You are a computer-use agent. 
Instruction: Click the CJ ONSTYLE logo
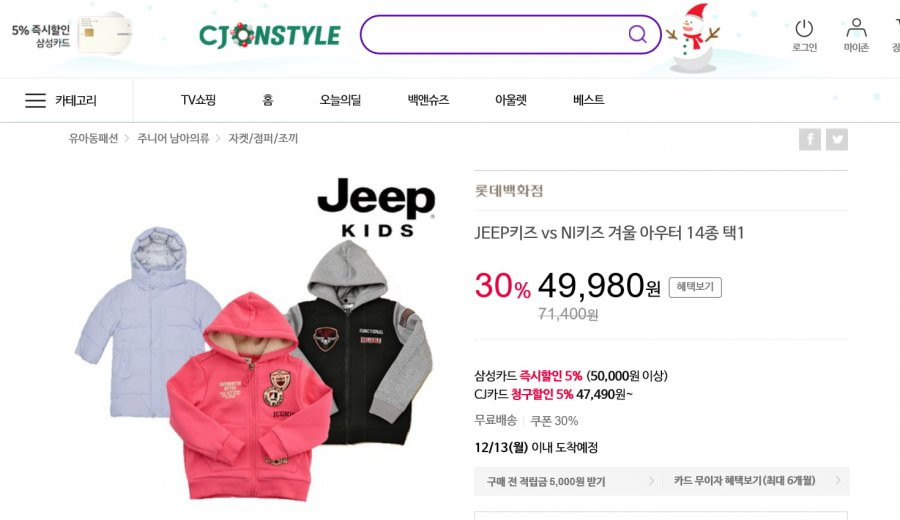(x=270, y=35)
